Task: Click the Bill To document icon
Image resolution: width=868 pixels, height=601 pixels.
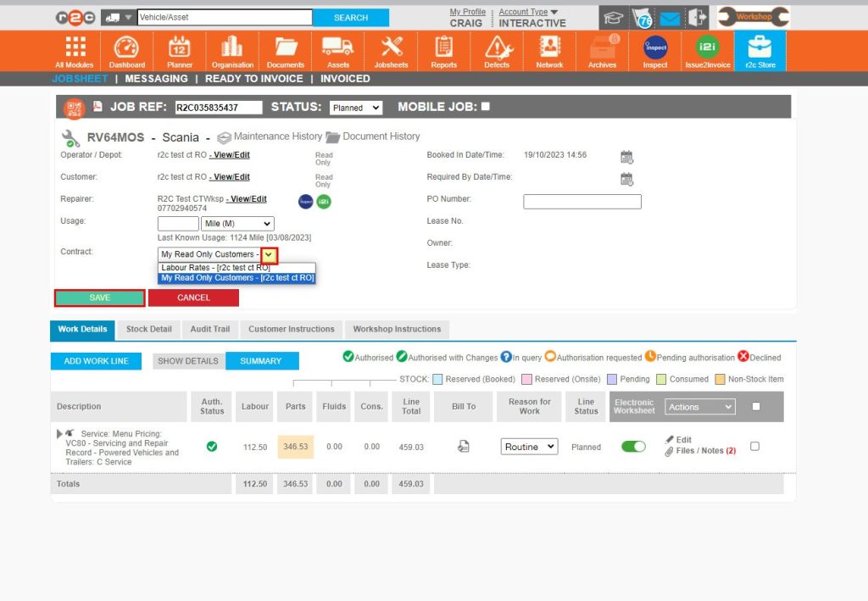Action: [x=464, y=446]
